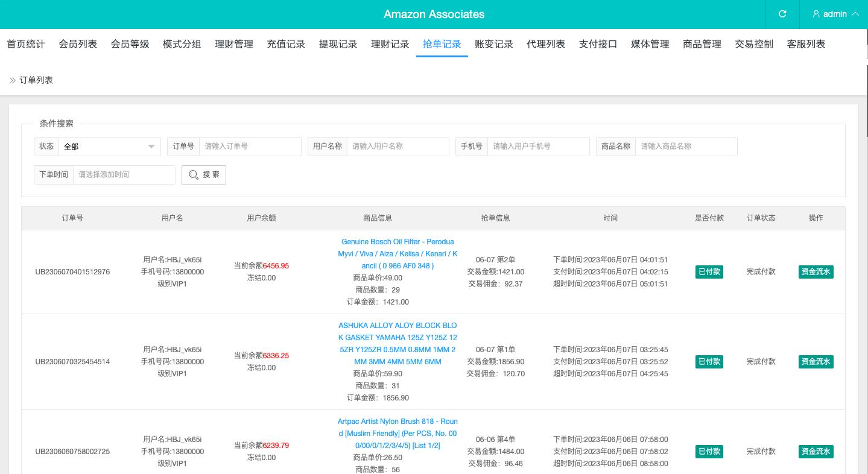868x474 pixels.
Task: Click the Artpac Artist Nylon Brush link
Action: [398, 433]
